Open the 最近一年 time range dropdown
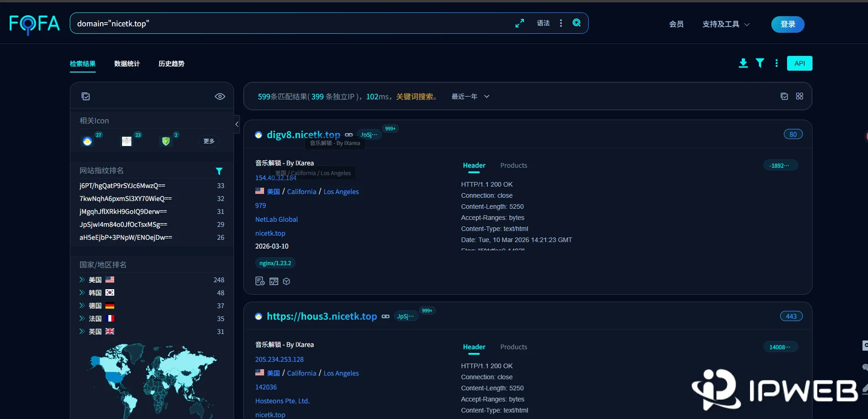This screenshot has height=419, width=868. 470,97
